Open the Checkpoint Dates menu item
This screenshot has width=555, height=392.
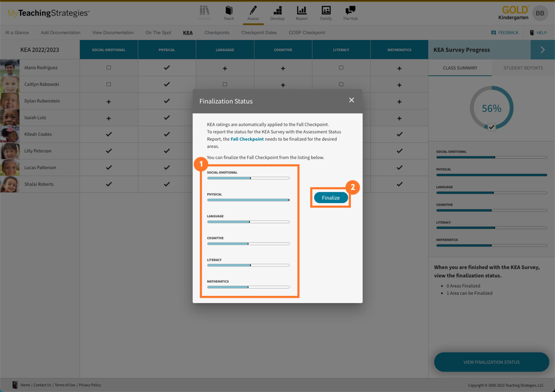pyautogui.click(x=259, y=33)
